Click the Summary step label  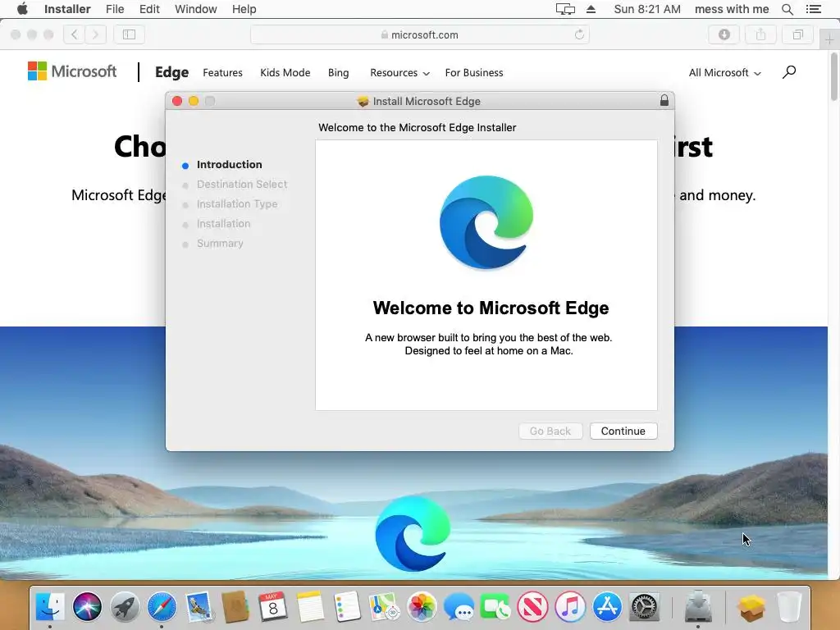click(x=220, y=243)
